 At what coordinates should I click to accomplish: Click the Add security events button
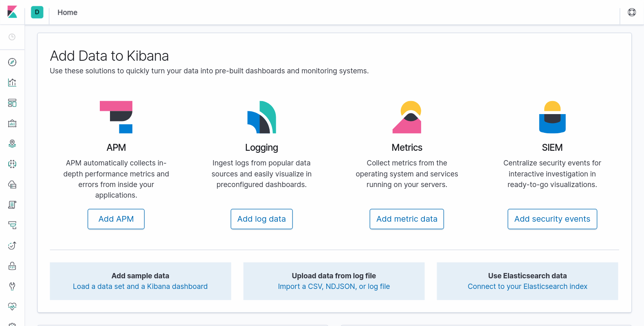[552, 219]
